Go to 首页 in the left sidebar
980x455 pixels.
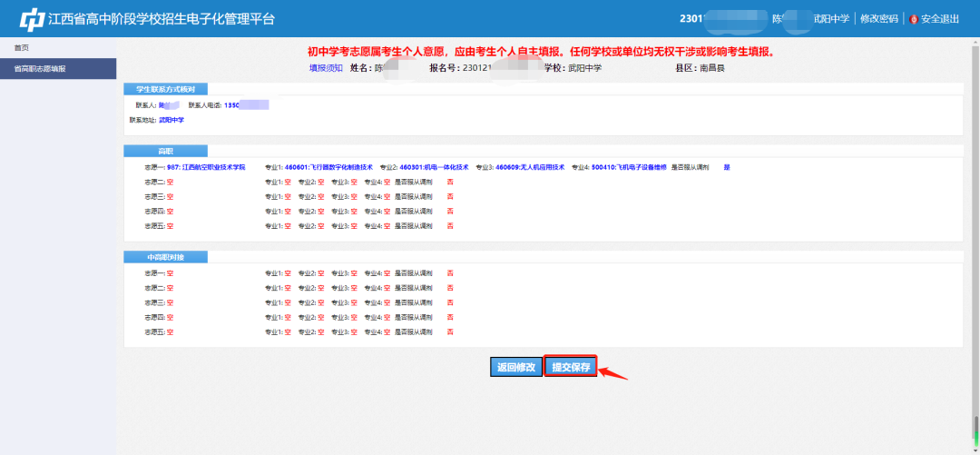(21, 47)
